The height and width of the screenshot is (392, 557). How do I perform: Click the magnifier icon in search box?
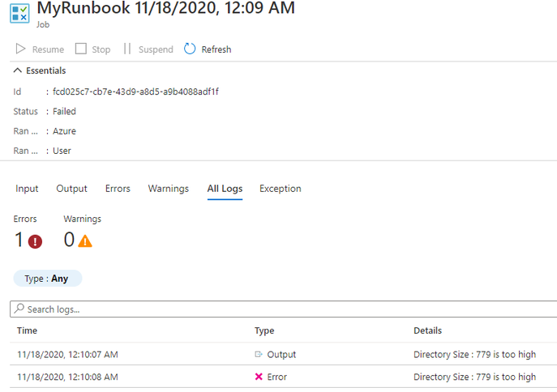point(19,309)
